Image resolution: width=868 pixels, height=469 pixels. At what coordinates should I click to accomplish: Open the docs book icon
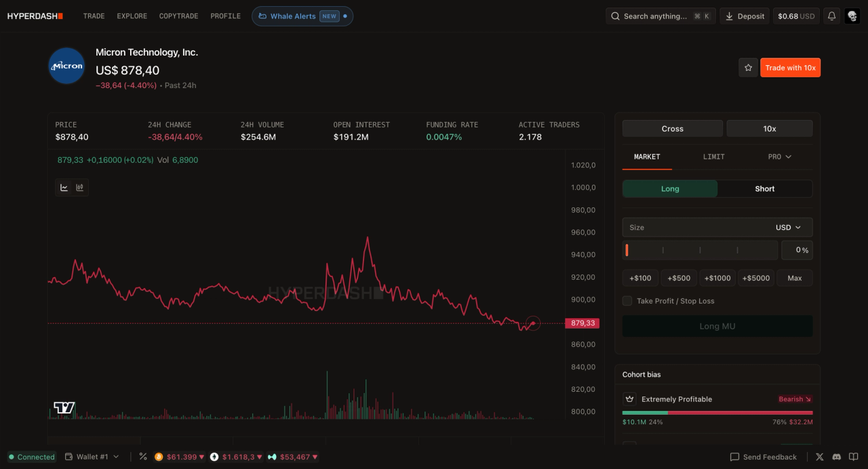click(853, 457)
